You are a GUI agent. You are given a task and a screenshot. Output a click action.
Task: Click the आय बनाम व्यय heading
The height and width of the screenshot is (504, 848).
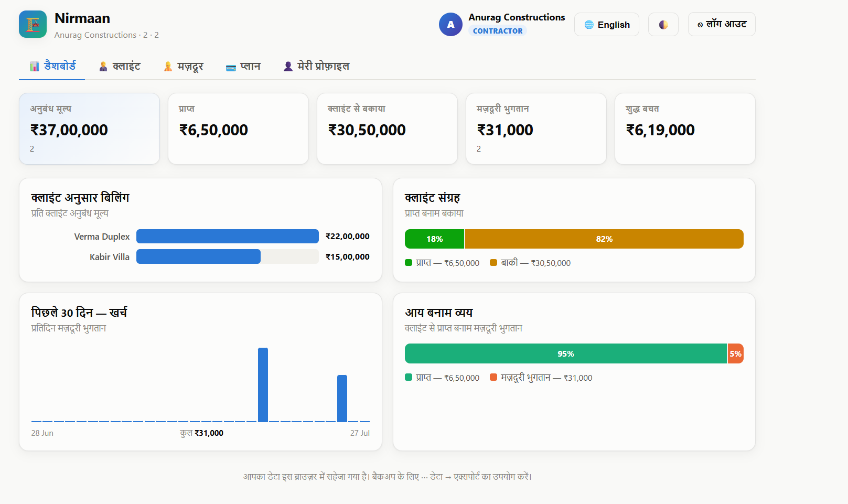(x=439, y=313)
